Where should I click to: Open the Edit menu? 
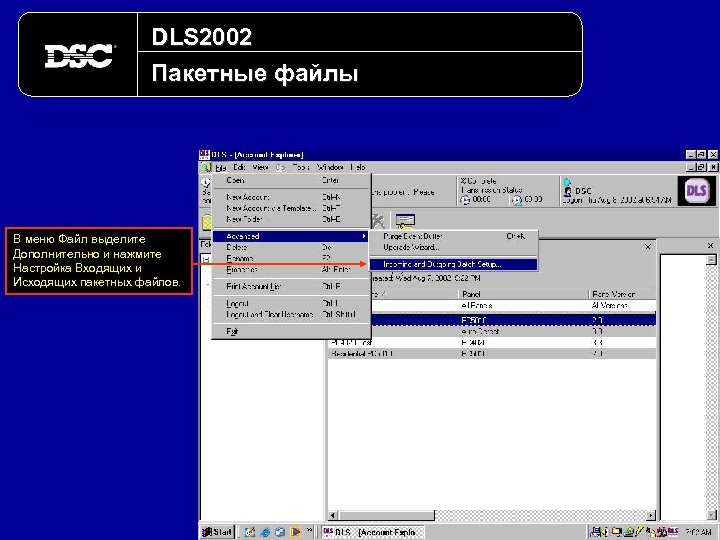tap(239, 168)
